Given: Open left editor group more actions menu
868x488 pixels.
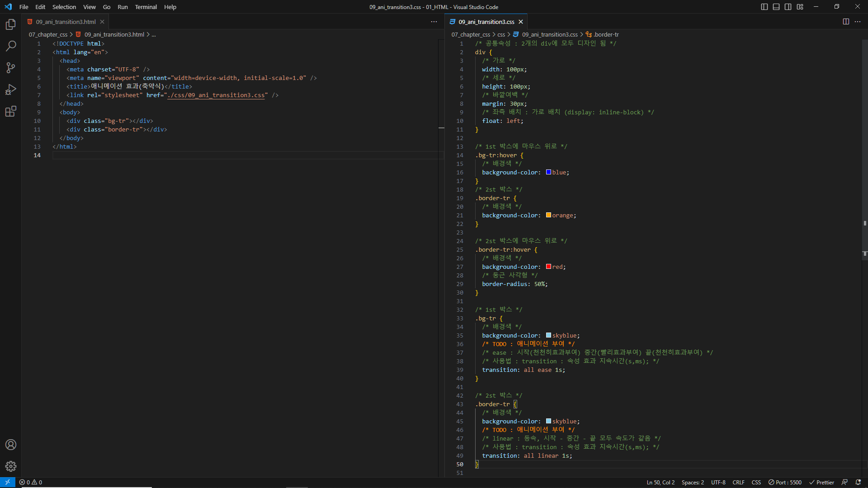Looking at the screenshot, I should pyautogui.click(x=434, y=22).
